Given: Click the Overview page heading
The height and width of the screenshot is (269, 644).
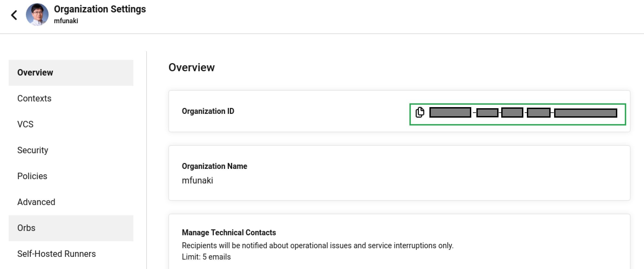Looking at the screenshot, I should click(x=192, y=67).
